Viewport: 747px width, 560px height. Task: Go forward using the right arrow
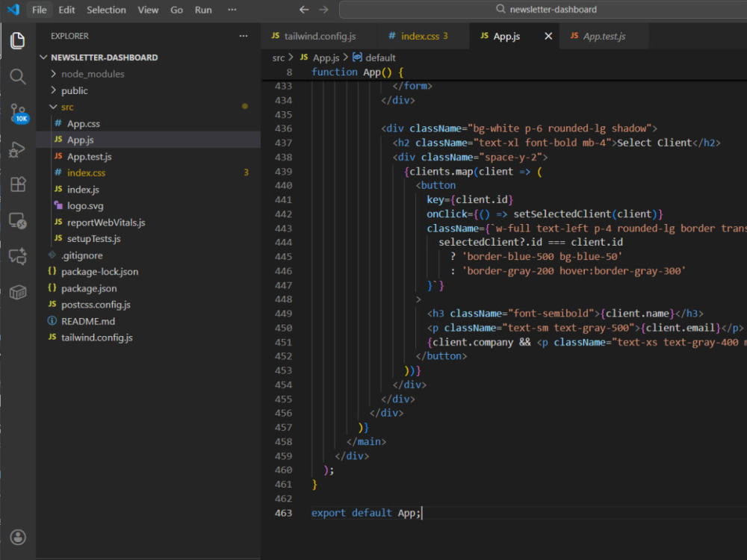(324, 10)
